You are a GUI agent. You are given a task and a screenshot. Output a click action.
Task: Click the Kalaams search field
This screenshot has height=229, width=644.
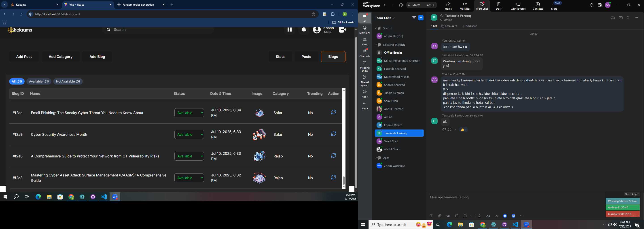(x=158, y=30)
